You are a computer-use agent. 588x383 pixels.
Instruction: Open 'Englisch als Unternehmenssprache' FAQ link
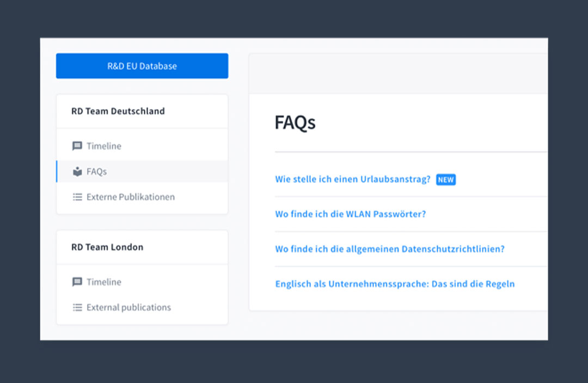coord(395,283)
